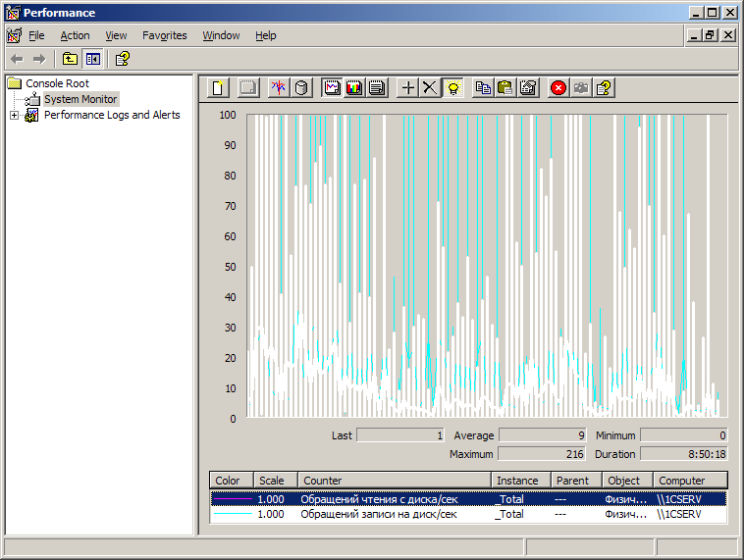The image size is (744, 560).
Task: Open counter Properties from the toolbar
Action: coord(528,88)
